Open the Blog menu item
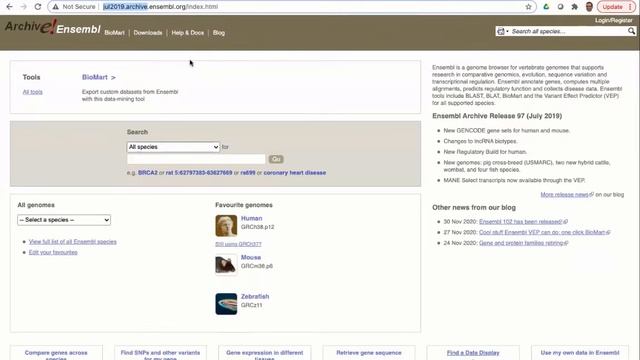Screen dimensions: 640x360 219,33
